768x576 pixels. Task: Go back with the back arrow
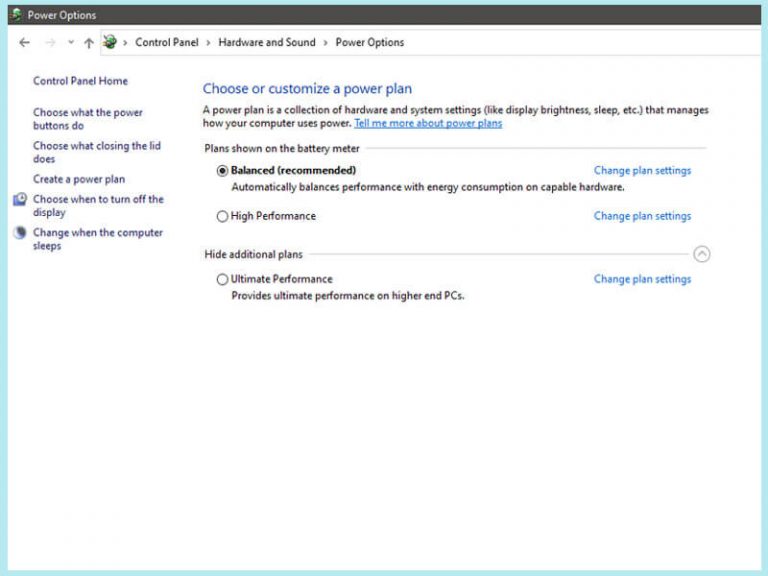pos(24,43)
